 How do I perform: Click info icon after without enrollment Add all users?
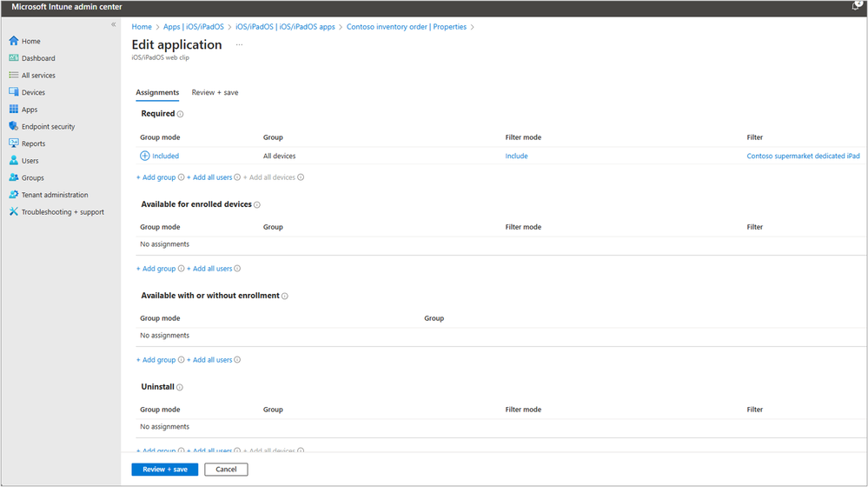pyautogui.click(x=237, y=360)
